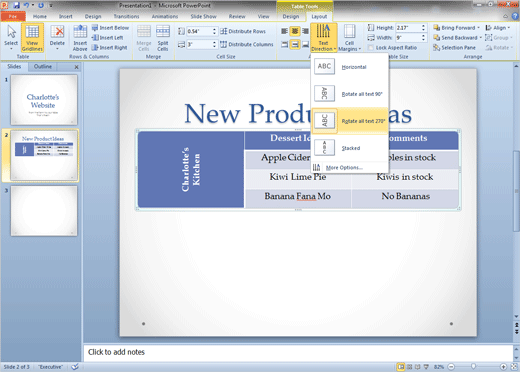Click the zoom slider in status bar

pyautogui.click(x=477, y=367)
